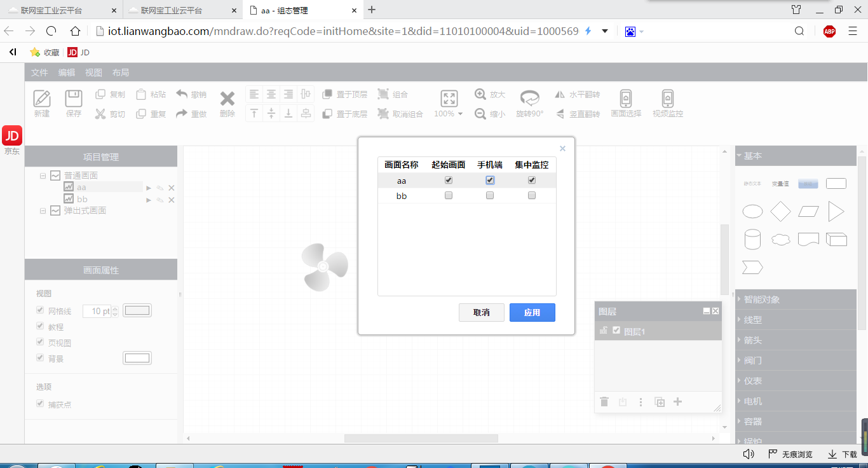Click the 撤销 undo arrow
Viewport: 868px width, 468px height.
[182, 94]
